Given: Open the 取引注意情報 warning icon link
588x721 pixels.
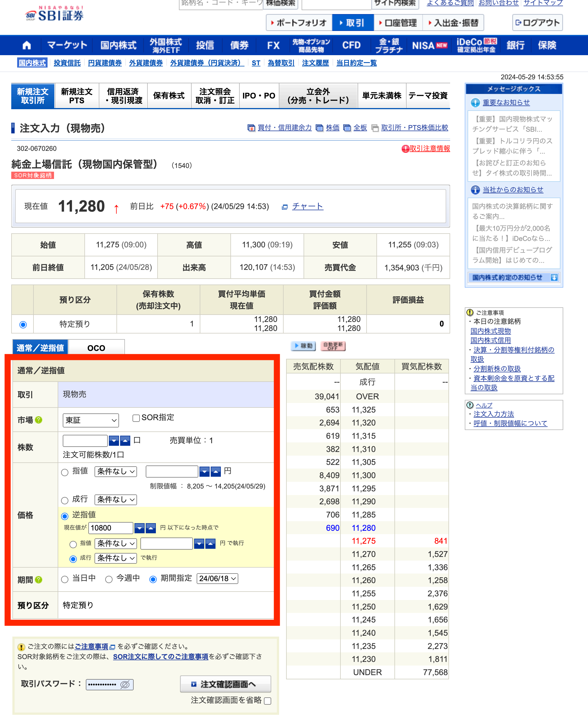Looking at the screenshot, I should tap(405, 149).
